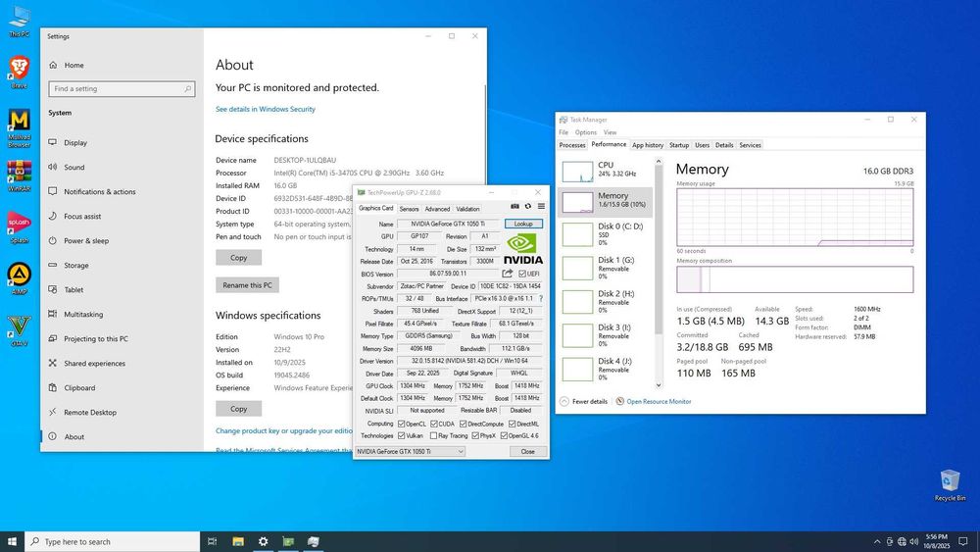This screenshot has height=552, width=980.
Task: Open See details in Windows Security
Action: pyautogui.click(x=265, y=109)
